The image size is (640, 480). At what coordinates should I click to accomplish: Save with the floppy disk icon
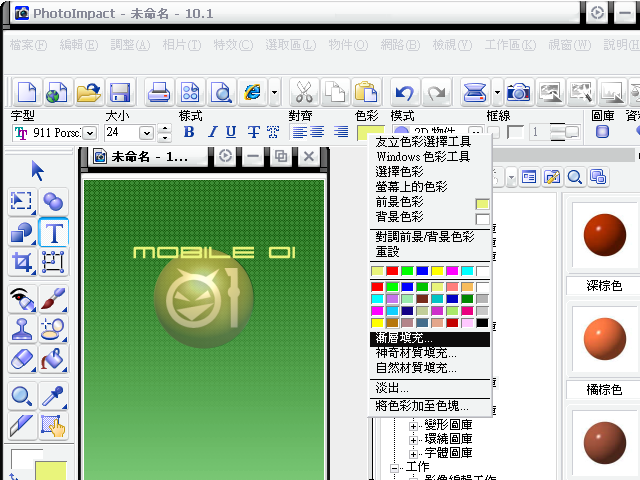click(120, 92)
